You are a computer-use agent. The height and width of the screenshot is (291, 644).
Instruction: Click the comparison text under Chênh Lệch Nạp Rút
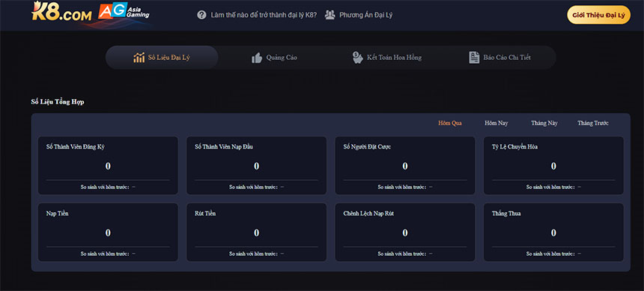[405, 253]
